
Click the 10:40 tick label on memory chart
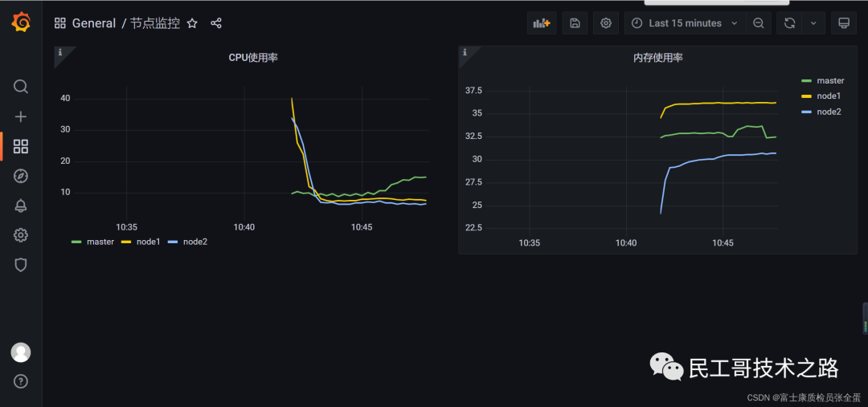tap(626, 242)
